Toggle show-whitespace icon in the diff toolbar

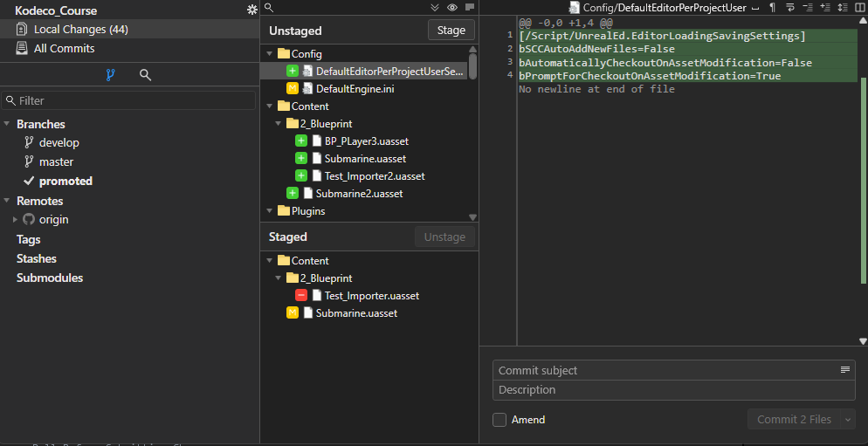point(755,8)
